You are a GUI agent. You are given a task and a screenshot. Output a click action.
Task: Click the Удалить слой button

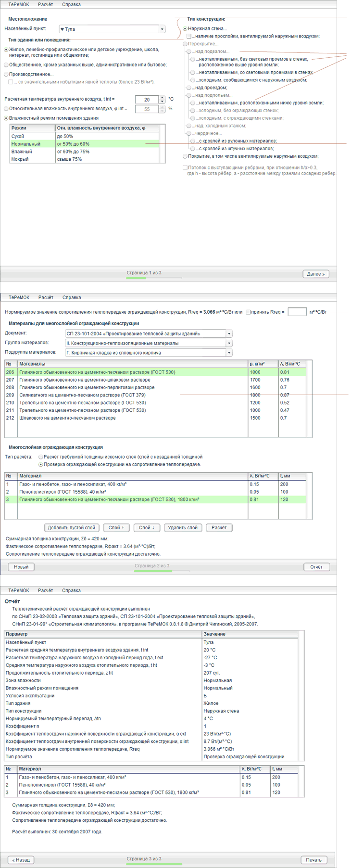tap(183, 527)
